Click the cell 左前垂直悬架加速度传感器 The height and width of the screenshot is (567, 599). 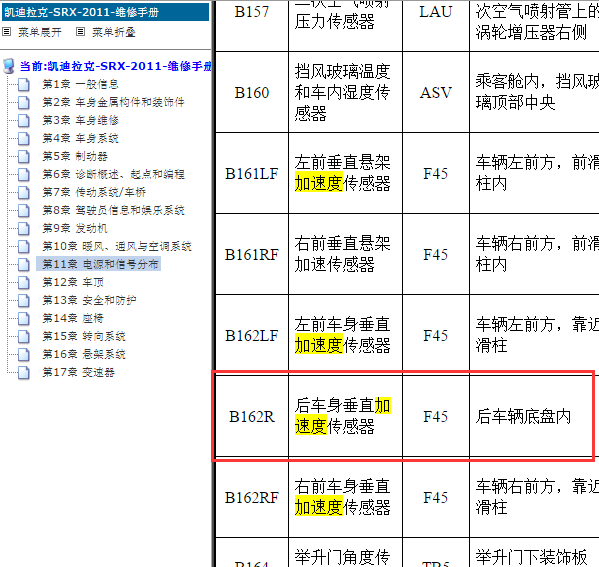pyautogui.click(x=345, y=173)
